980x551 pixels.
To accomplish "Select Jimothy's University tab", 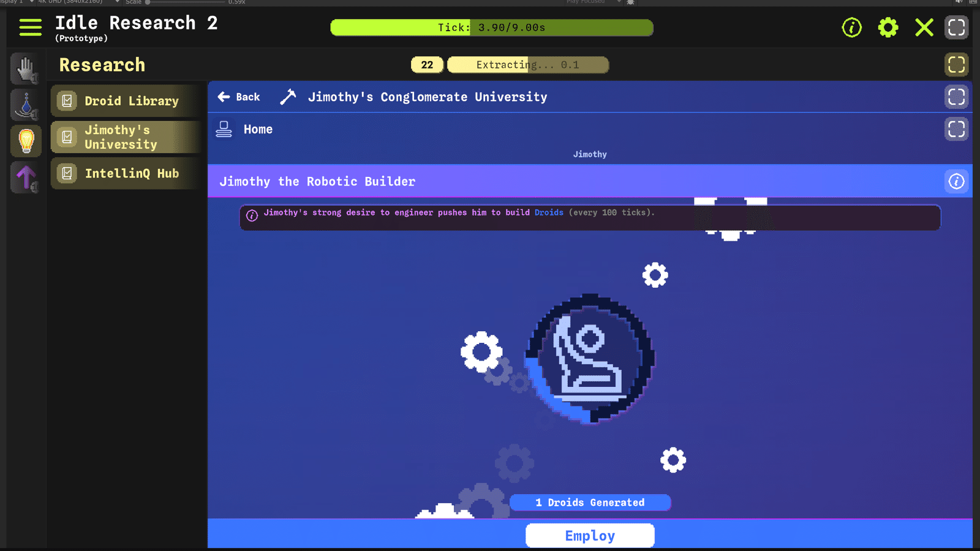I will (126, 137).
